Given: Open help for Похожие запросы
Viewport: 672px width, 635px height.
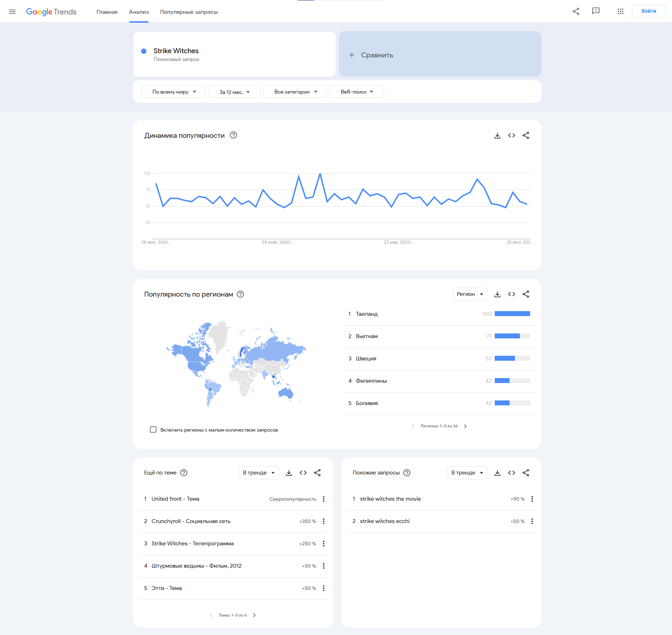Looking at the screenshot, I should [407, 473].
